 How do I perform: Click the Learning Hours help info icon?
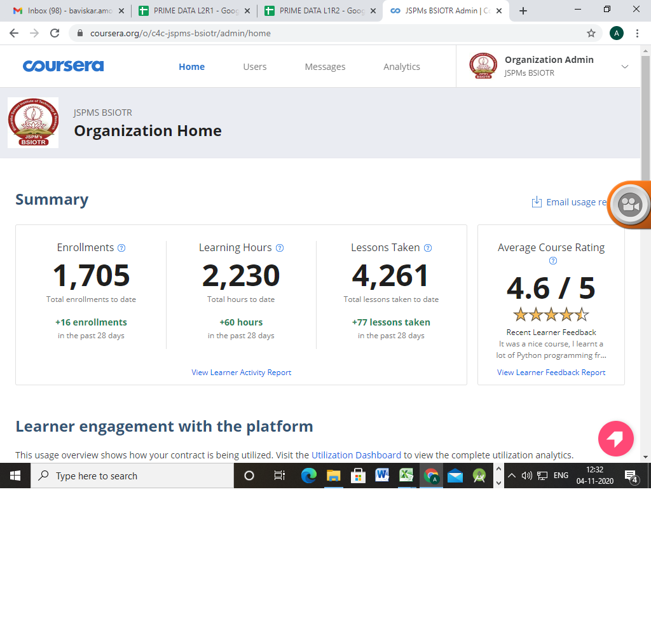(x=280, y=248)
